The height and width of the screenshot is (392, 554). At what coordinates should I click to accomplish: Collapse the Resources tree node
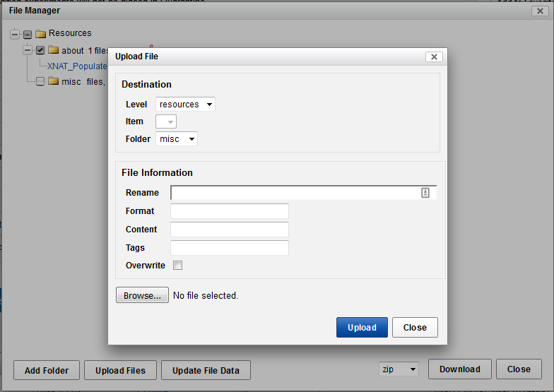[x=15, y=34]
